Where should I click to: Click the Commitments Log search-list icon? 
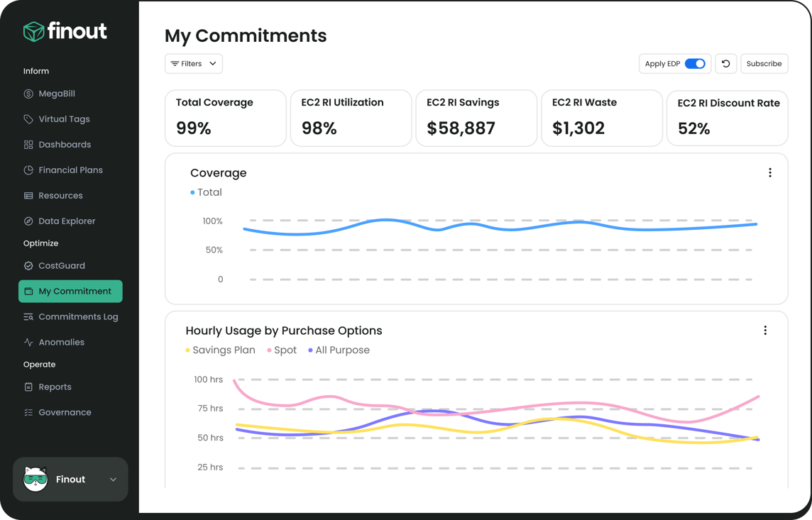pos(28,316)
